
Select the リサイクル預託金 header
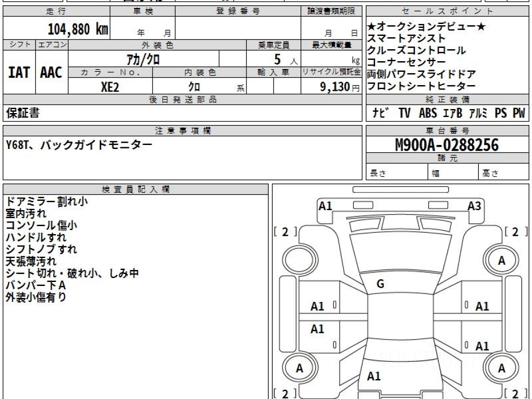(x=332, y=72)
